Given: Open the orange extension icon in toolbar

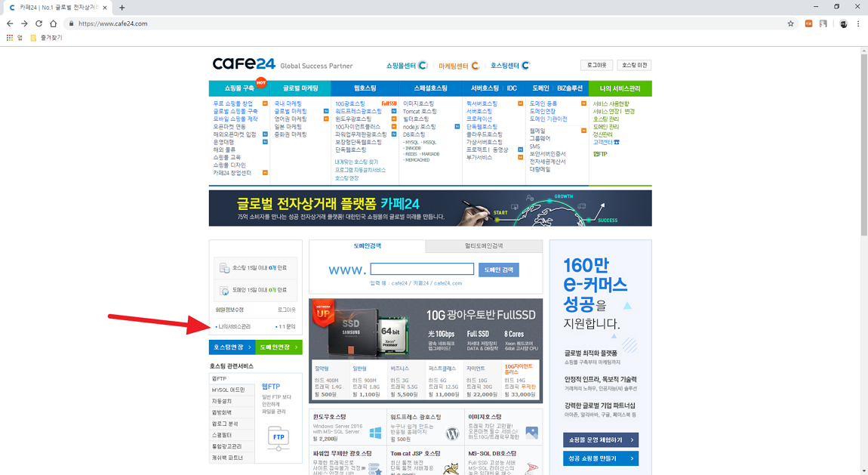Looking at the screenshot, I should (809, 24).
